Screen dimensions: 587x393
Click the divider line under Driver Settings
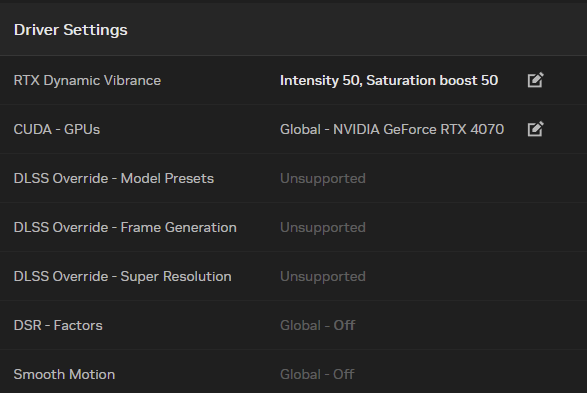(294, 55)
